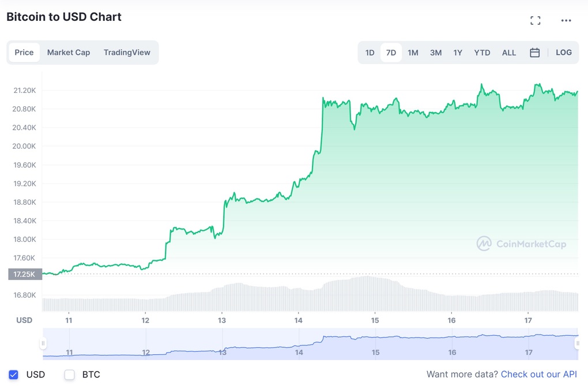Click the date 11 on the x-axis

(69, 320)
